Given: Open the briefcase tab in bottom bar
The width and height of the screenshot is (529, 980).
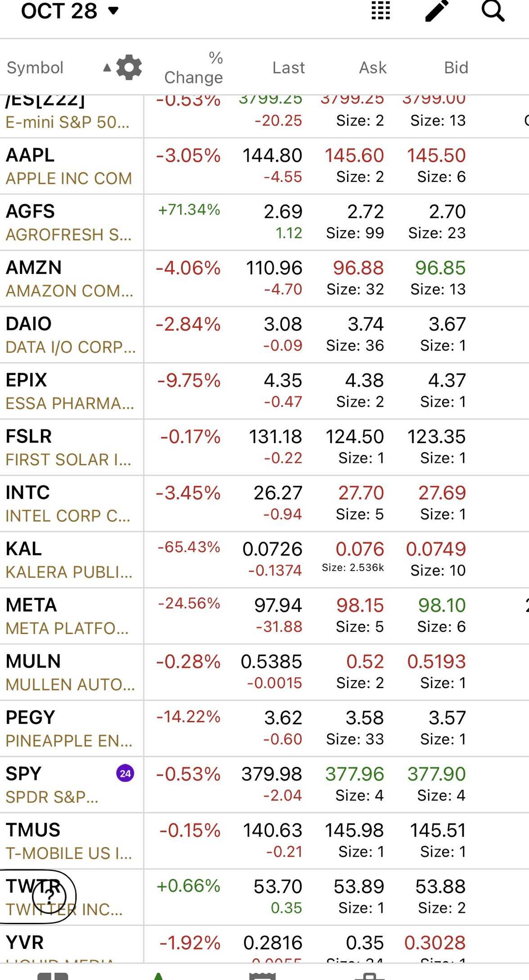Looking at the screenshot, I should tap(370, 975).
